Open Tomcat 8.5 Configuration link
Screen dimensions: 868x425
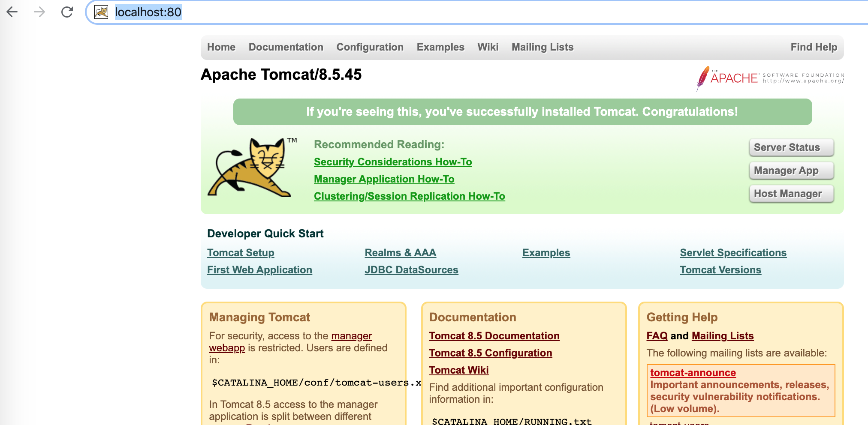[491, 353]
